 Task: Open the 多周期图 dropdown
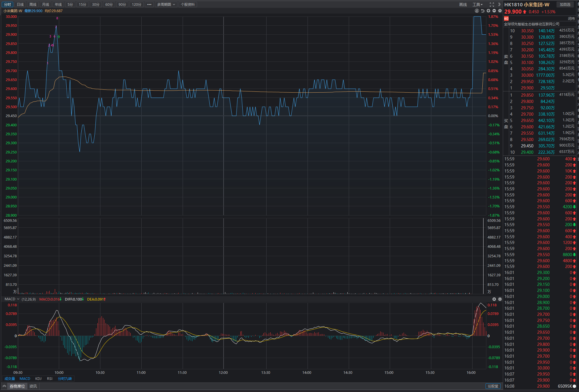(166, 5)
